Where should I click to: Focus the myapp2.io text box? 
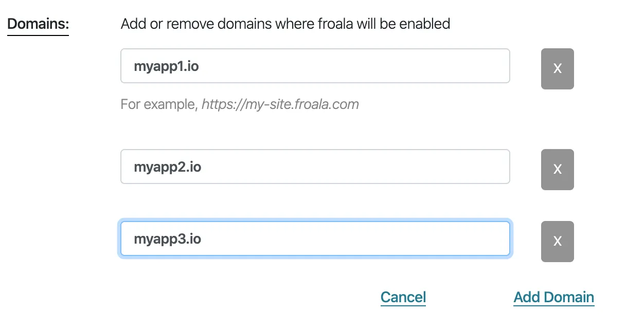coord(315,167)
